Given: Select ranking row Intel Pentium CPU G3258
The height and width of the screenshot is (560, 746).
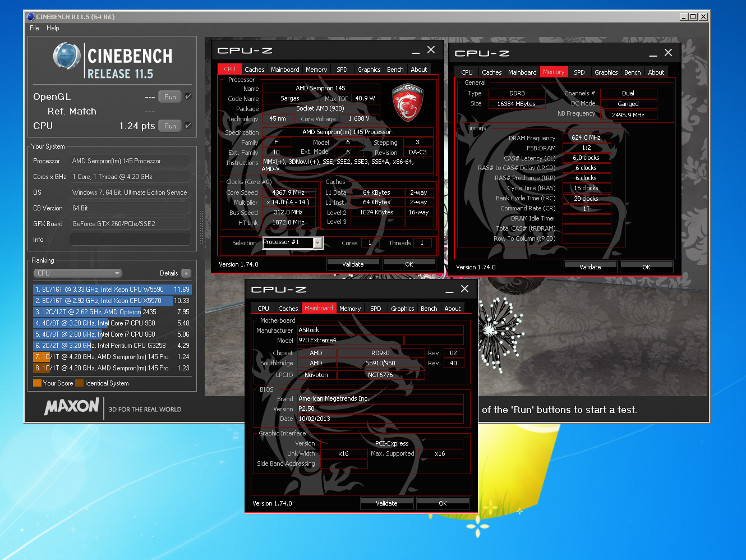Looking at the screenshot, I should (112, 346).
